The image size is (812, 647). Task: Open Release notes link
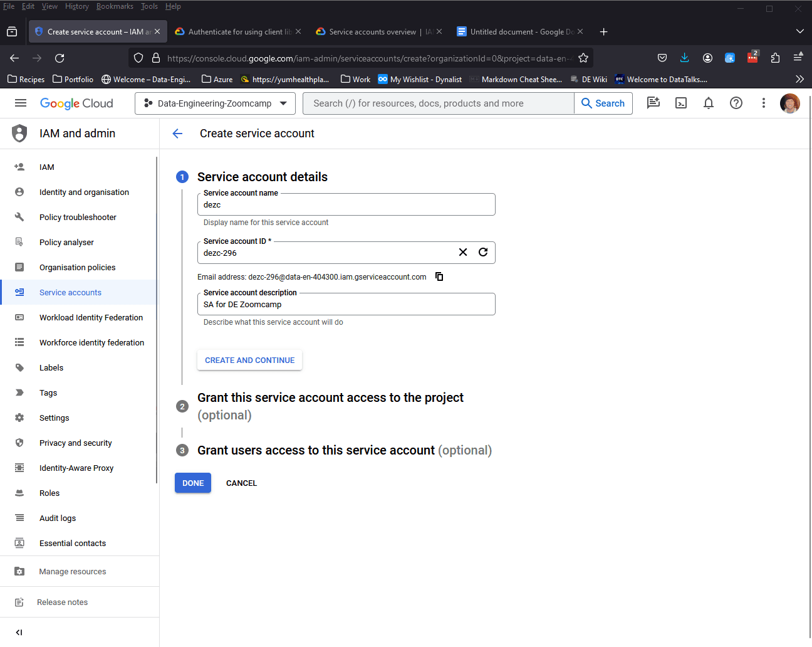point(79,602)
